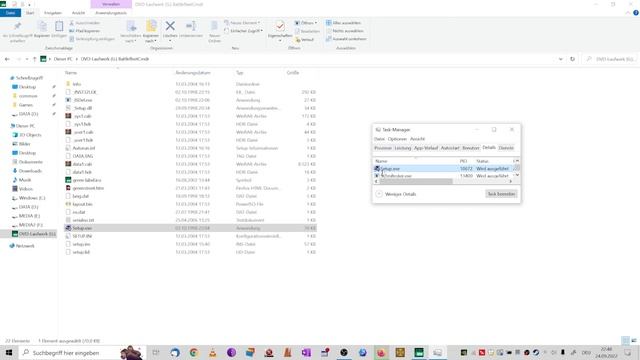Open Optionen menu in Task Manager
The width and height of the screenshot is (640, 360).
pos(397,139)
